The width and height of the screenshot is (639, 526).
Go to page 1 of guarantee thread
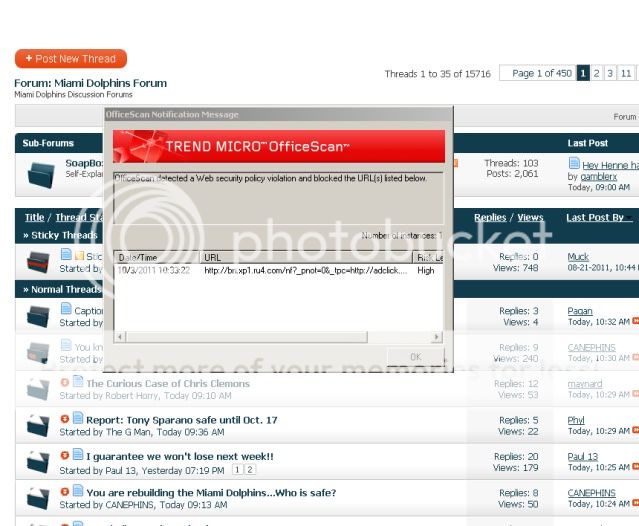point(237,469)
